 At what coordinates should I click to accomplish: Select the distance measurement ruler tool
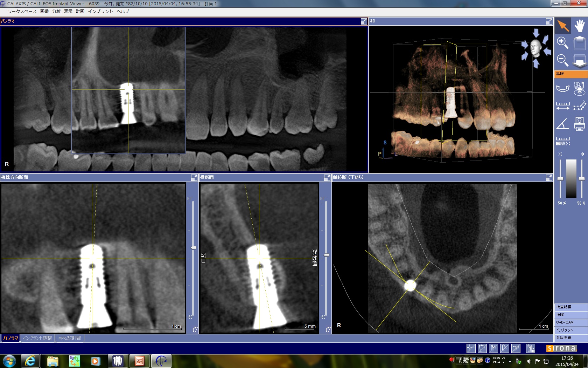click(563, 105)
